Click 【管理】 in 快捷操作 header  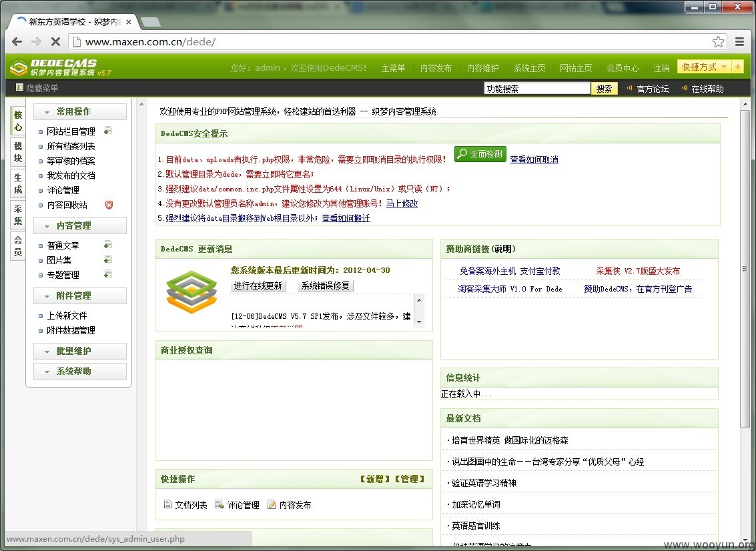(409, 479)
